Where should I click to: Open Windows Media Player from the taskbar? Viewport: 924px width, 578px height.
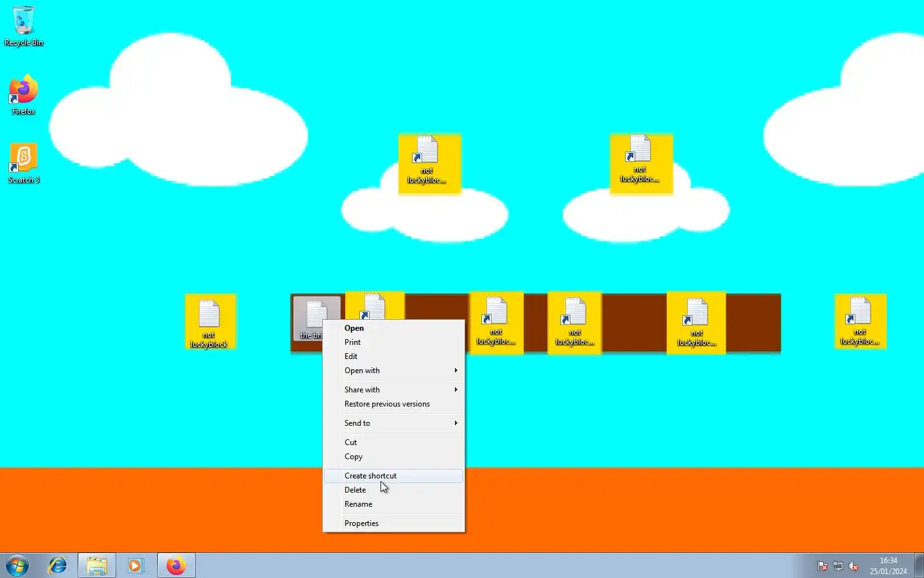pyautogui.click(x=135, y=566)
